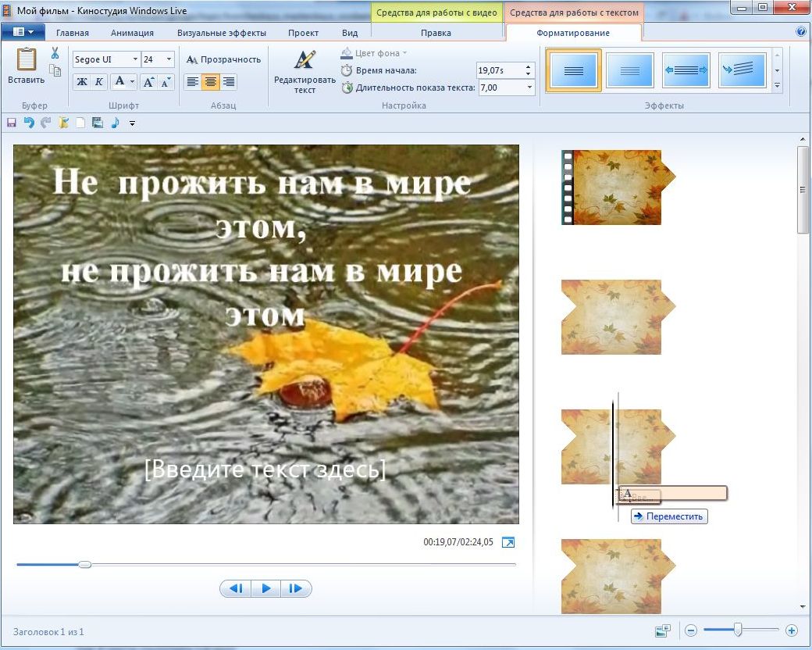Click the zoom slider handle
The image size is (812, 650).
(737, 630)
